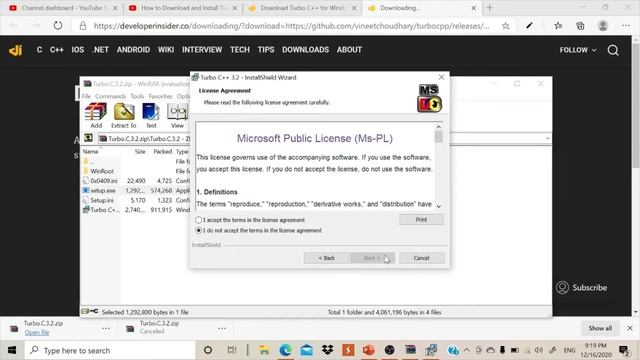Click WinRAR up-one-level folder icon
The width and height of the screenshot is (640, 360).
click(x=88, y=138)
